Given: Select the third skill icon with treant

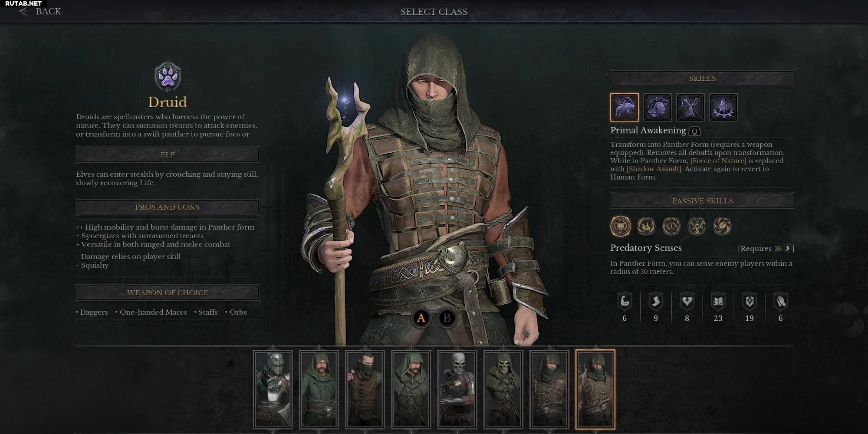Looking at the screenshot, I should (690, 107).
